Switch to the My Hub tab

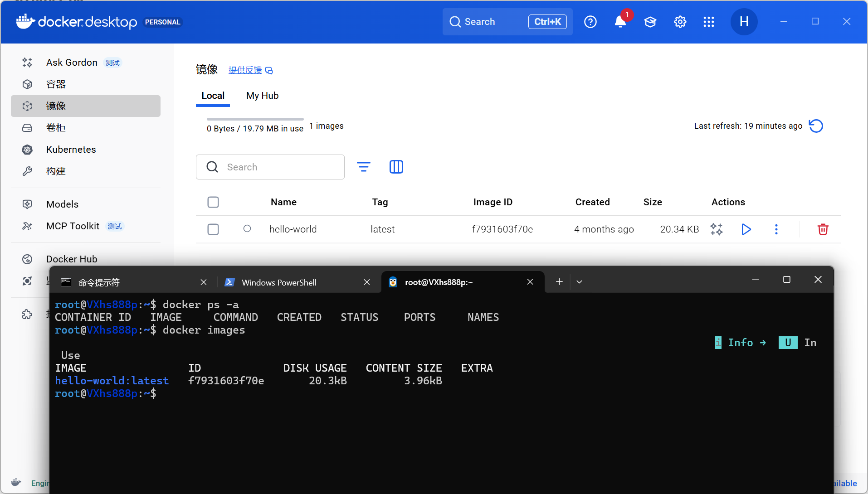pos(262,96)
